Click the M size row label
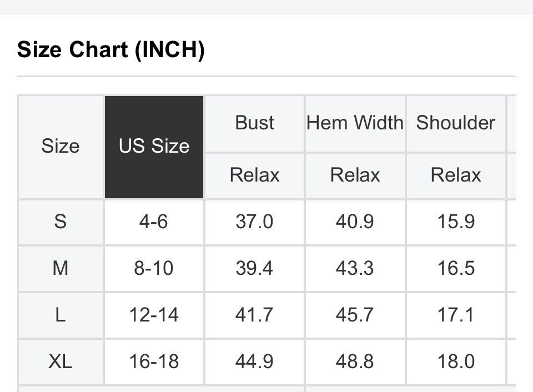 click(x=60, y=269)
